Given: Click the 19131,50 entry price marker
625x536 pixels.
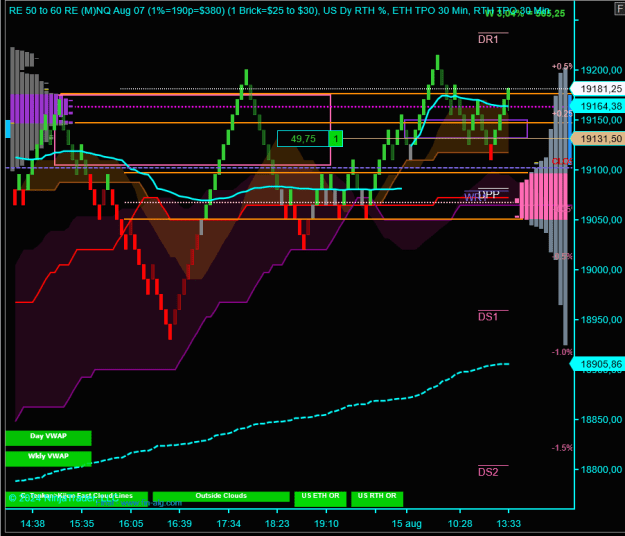Looking at the screenshot, I should [x=598, y=138].
